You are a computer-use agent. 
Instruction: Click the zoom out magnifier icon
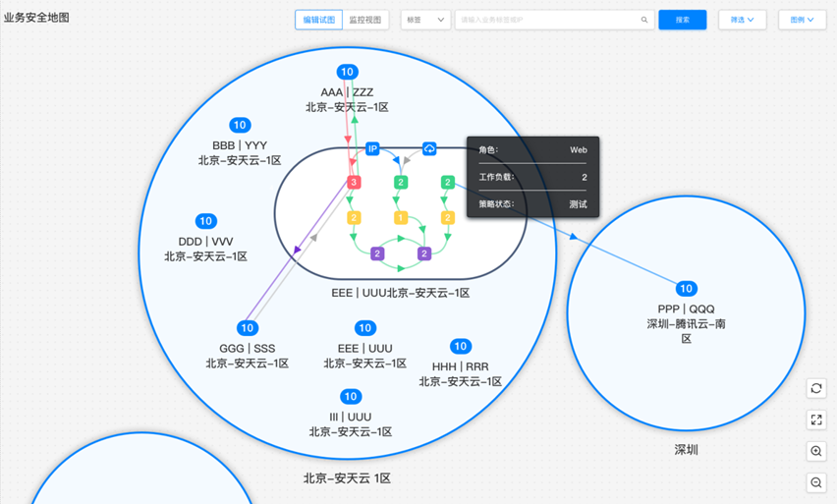point(816,482)
